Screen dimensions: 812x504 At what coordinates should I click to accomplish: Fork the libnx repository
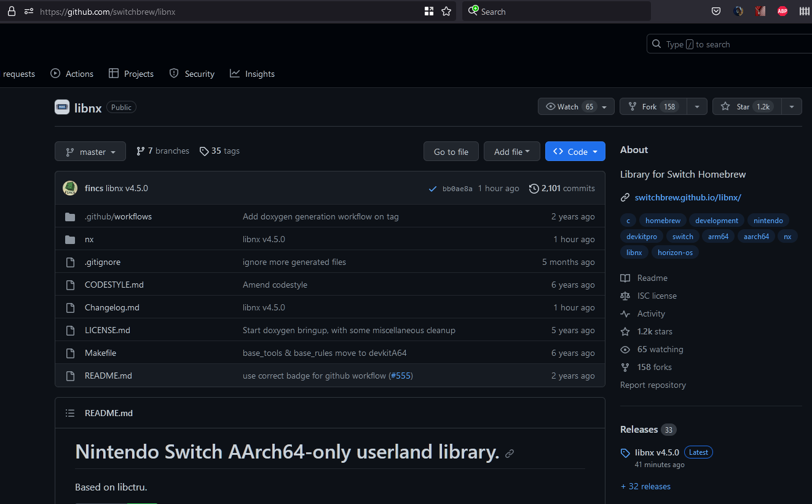coord(653,106)
